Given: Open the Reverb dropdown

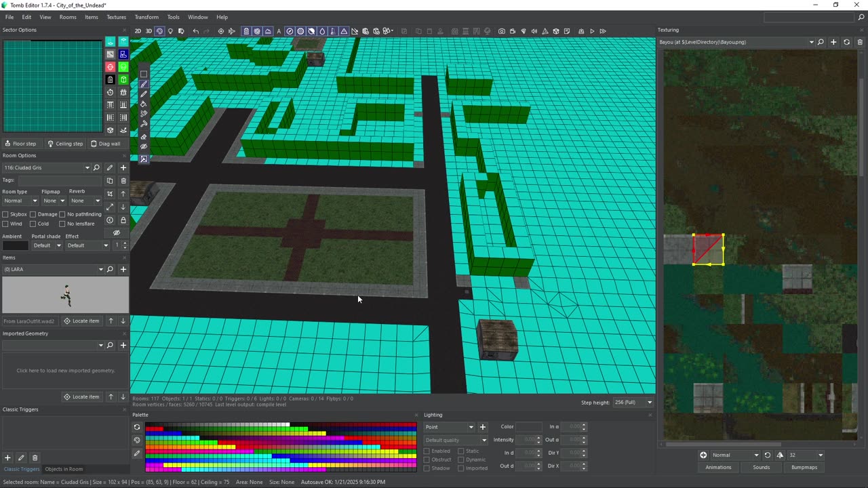Looking at the screenshot, I should [x=85, y=201].
